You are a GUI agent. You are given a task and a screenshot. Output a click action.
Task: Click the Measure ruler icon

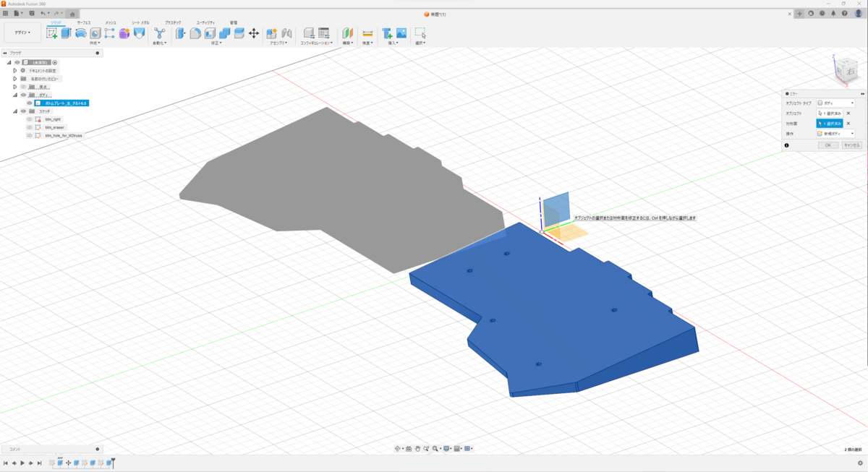367,33
